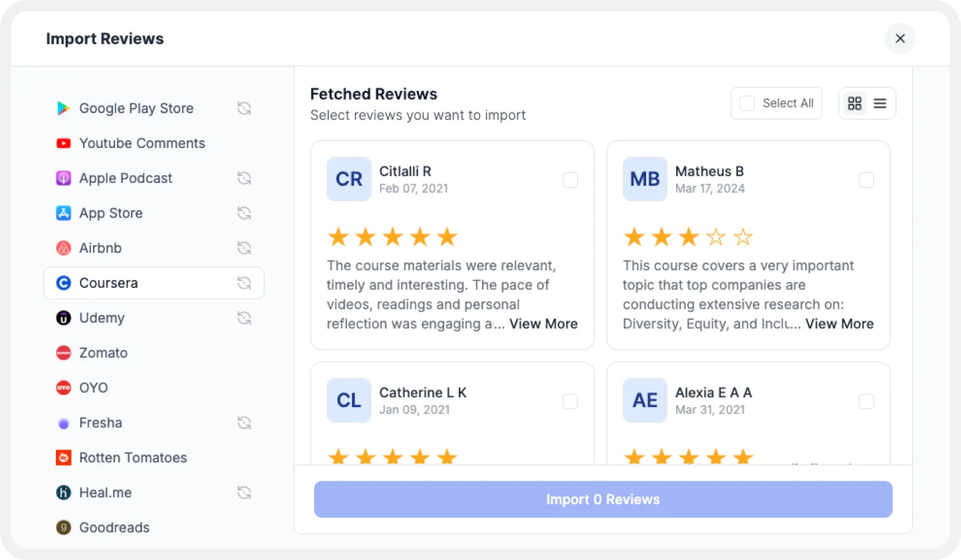Close the Import Reviews dialog
The height and width of the screenshot is (560, 961).
900,38
